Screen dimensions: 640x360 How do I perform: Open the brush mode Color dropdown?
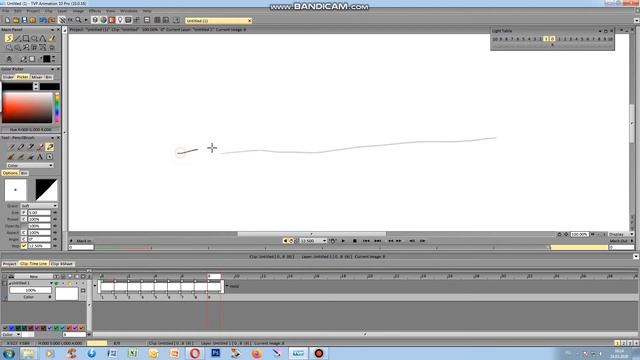[30, 165]
